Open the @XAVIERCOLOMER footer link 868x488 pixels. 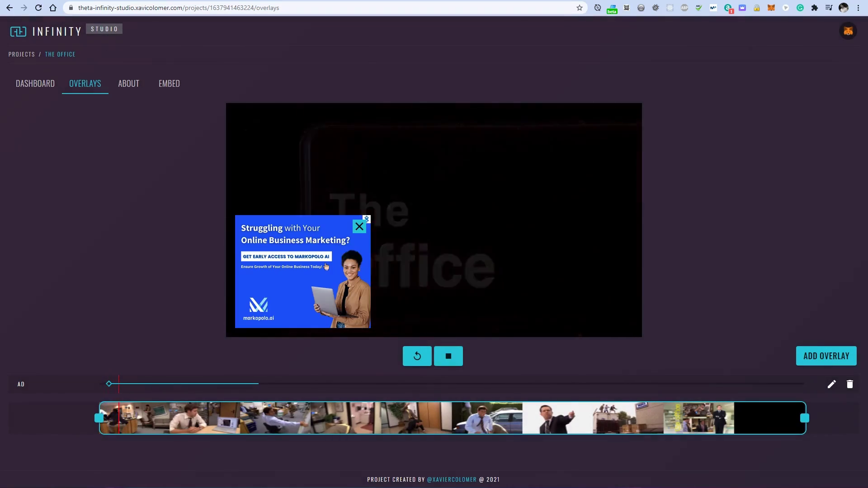pyautogui.click(x=451, y=479)
